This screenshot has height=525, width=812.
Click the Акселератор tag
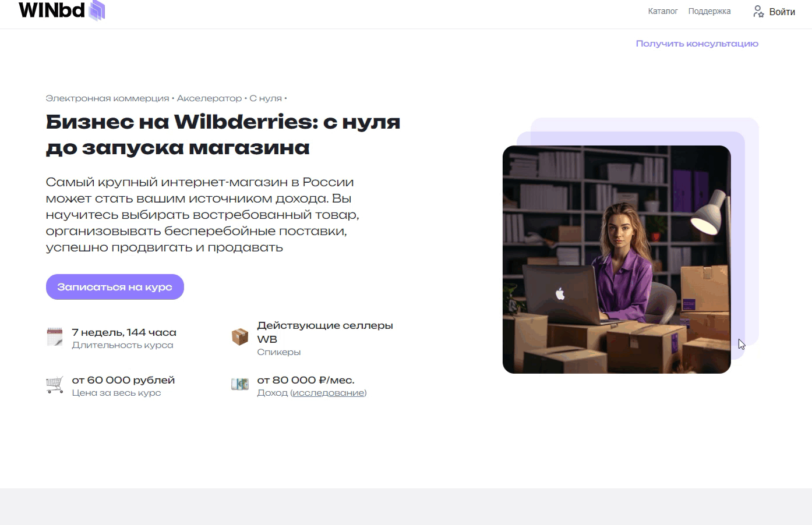pyautogui.click(x=209, y=98)
